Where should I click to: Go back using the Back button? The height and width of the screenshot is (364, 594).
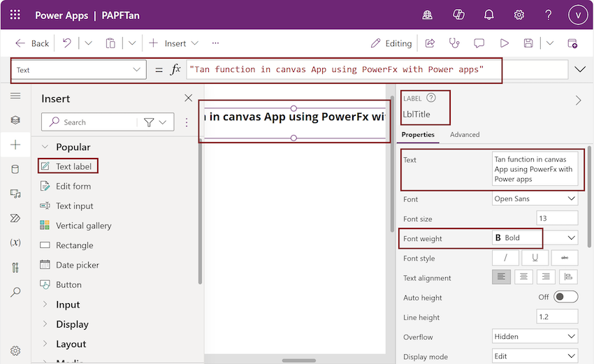click(x=32, y=43)
